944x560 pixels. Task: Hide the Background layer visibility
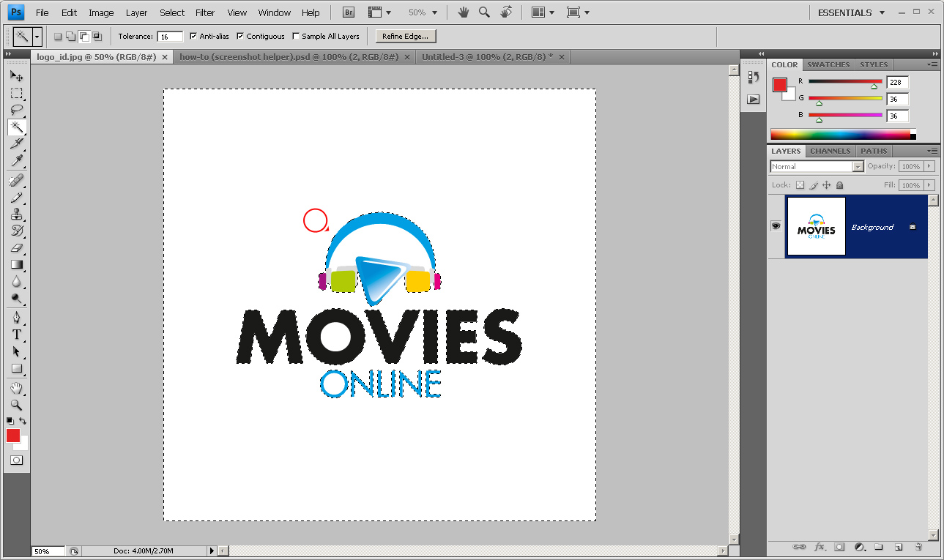tap(776, 225)
